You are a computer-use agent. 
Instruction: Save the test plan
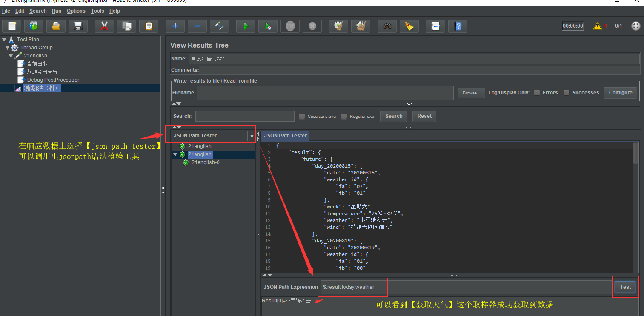coord(78,26)
